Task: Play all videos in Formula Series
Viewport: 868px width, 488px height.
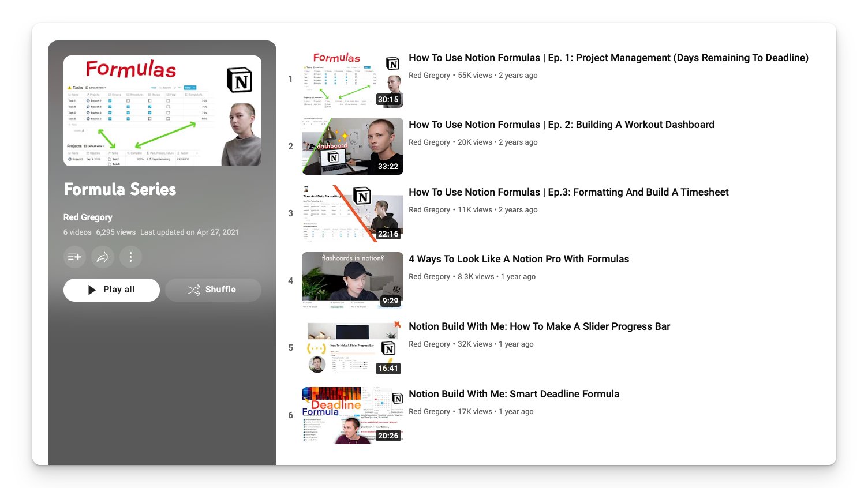Action: pyautogui.click(x=111, y=290)
